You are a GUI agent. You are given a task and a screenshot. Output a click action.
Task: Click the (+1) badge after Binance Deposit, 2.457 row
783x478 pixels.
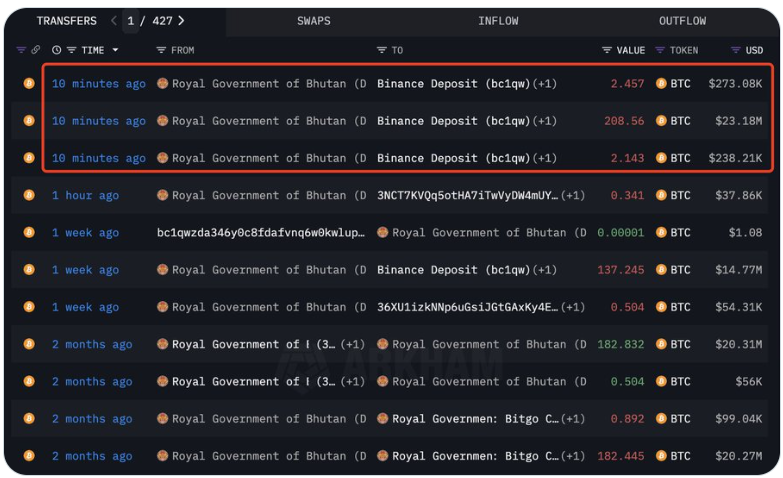pyautogui.click(x=544, y=83)
